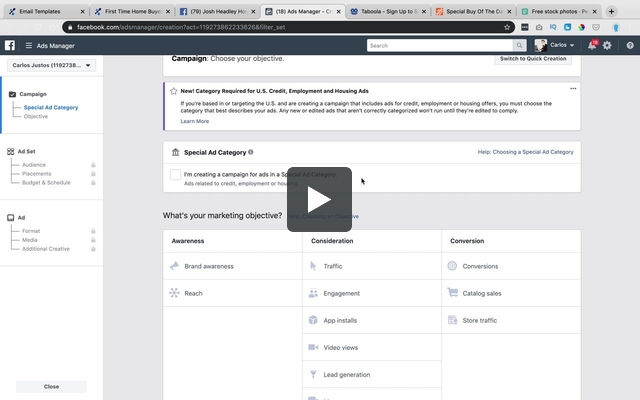The width and height of the screenshot is (640, 400).
Task: Select the Brand awareness objective
Action: 233,266
